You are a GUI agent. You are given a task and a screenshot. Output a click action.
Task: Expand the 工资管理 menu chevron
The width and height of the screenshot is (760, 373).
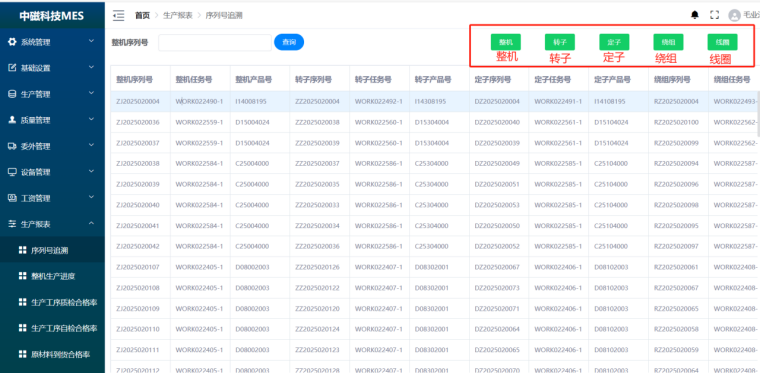click(x=91, y=197)
